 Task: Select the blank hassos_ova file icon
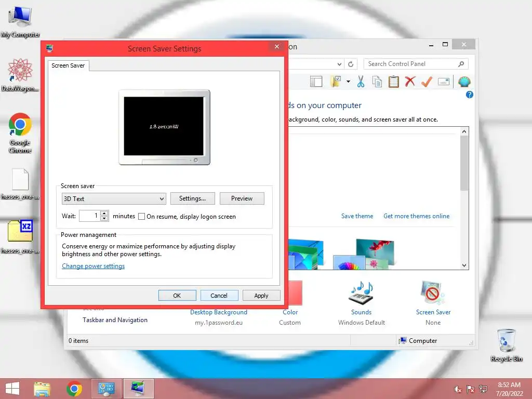pos(20,183)
